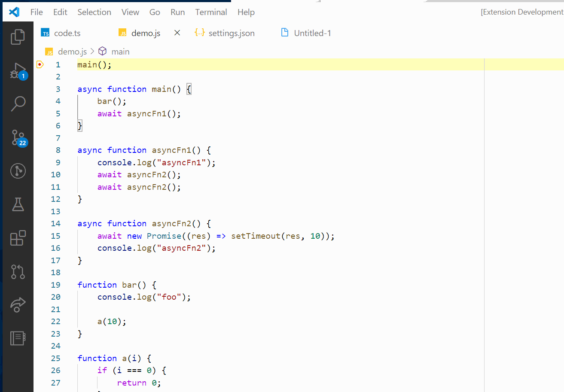Click line number 3 in the gutter

(x=58, y=89)
